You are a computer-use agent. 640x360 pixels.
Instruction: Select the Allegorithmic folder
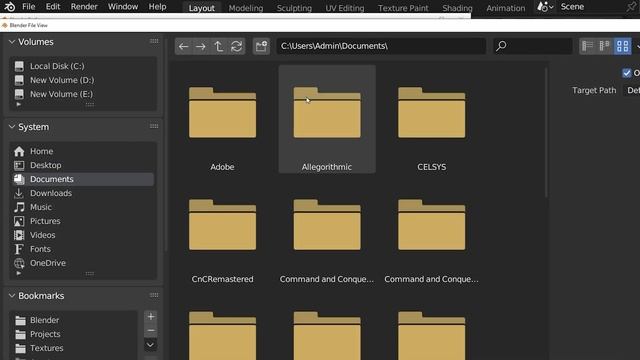click(327, 119)
